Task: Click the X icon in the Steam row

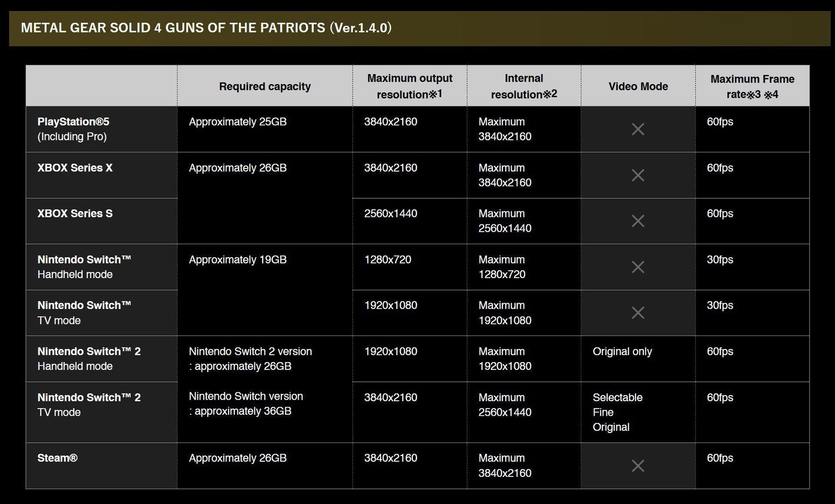Action: coord(638,465)
